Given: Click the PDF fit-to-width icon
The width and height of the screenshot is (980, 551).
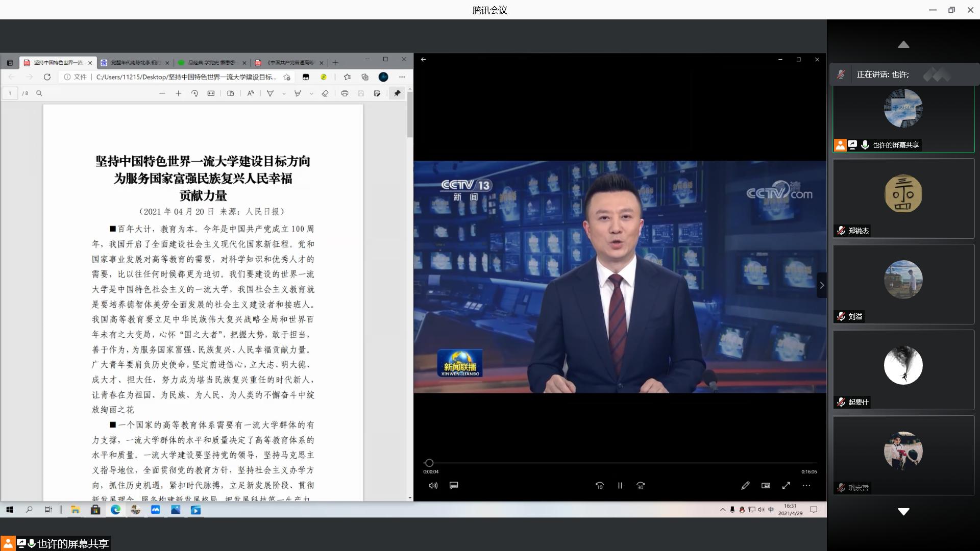Looking at the screenshot, I should [x=211, y=93].
